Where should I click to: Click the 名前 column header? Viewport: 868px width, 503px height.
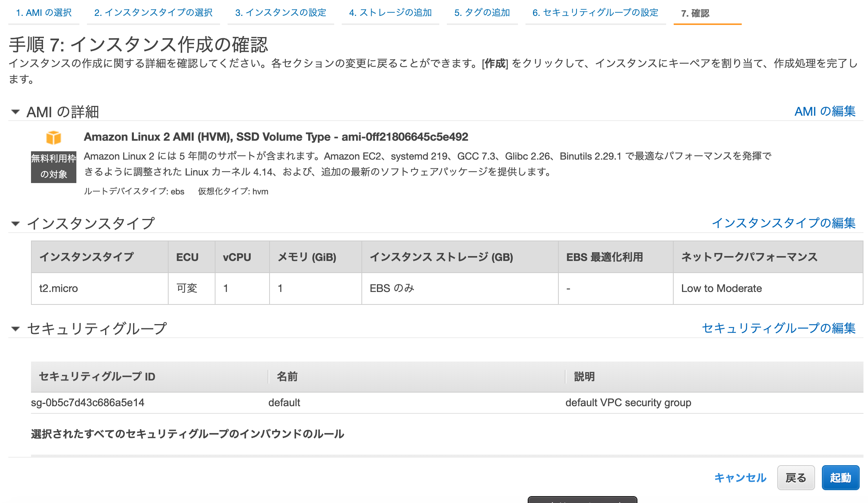point(287,376)
